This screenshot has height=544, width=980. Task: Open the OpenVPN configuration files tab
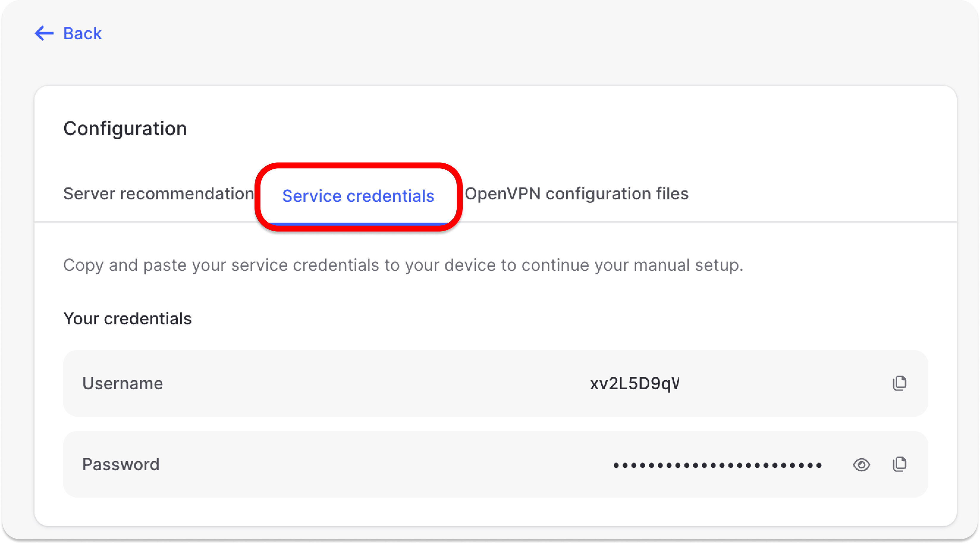coord(576,194)
